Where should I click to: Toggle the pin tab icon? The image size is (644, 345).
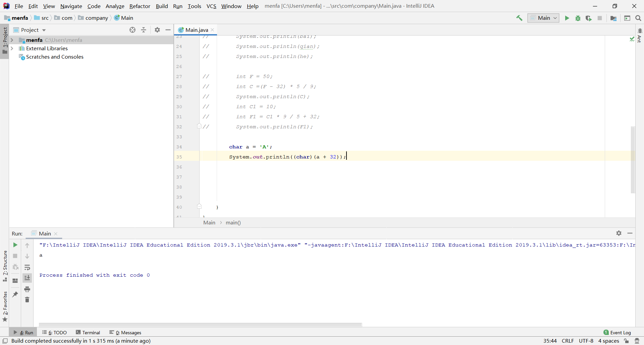(x=15, y=294)
